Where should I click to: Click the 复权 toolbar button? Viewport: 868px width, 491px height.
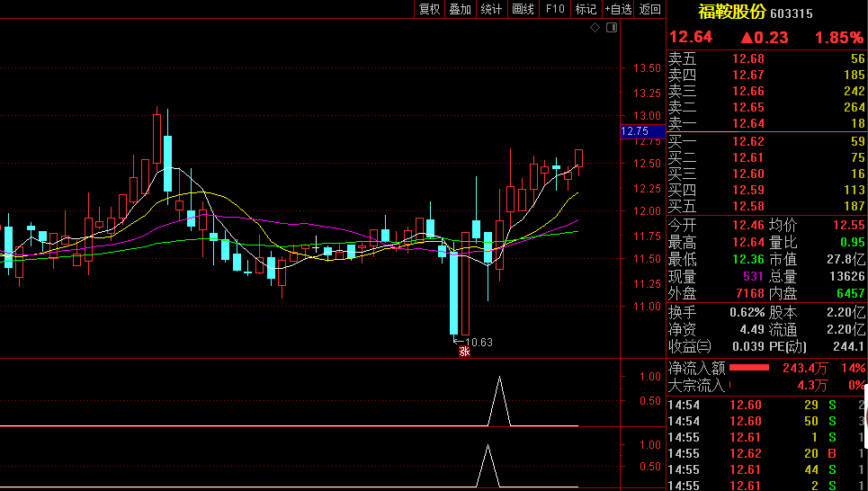(x=430, y=9)
